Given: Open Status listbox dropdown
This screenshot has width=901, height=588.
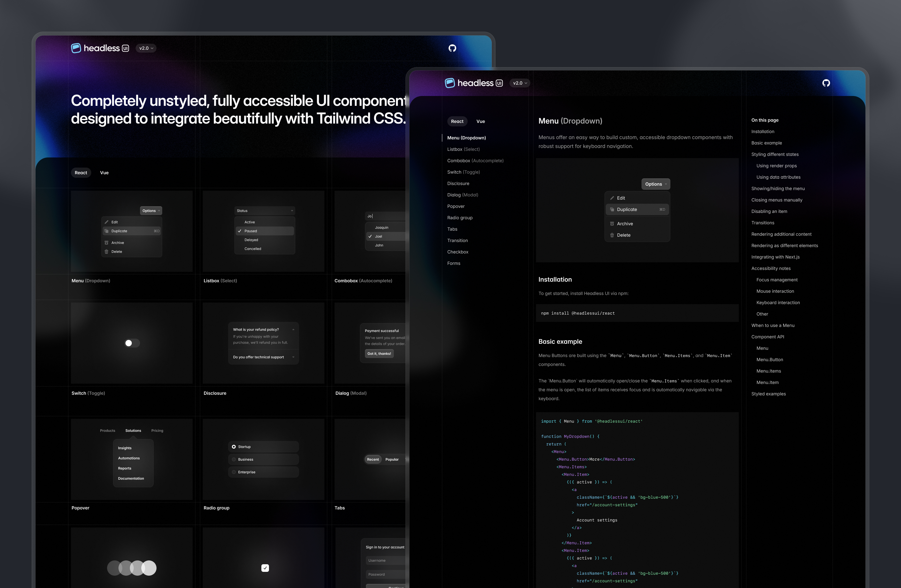Looking at the screenshot, I should point(265,210).
